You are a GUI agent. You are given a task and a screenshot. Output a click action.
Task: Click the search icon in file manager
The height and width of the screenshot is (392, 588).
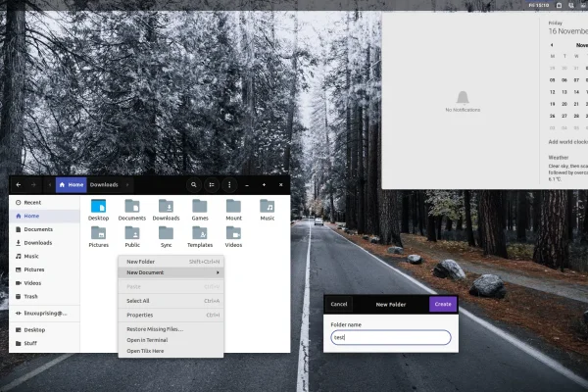click(x=193, y=184)
